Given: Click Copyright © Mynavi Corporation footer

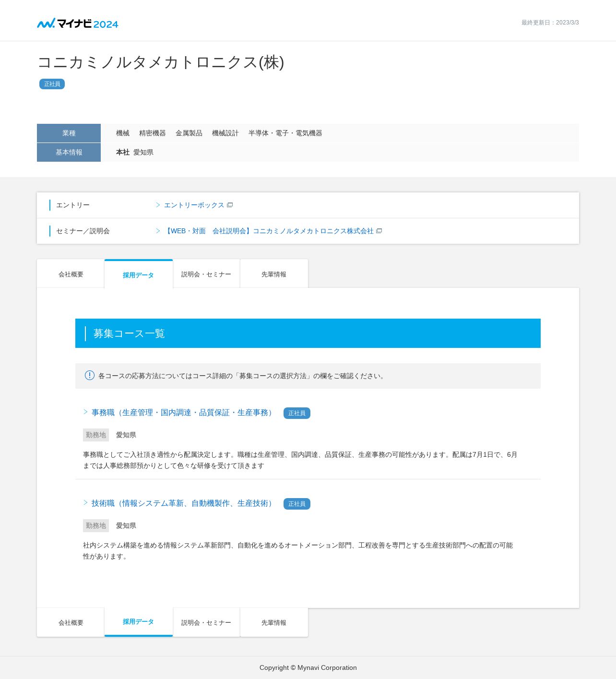Looking at the screenshot, I should tap(308, 667).
